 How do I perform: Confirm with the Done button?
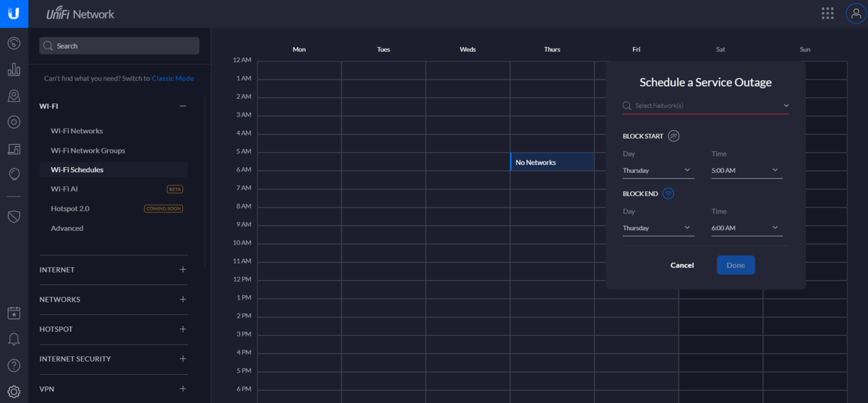point(736,265)
